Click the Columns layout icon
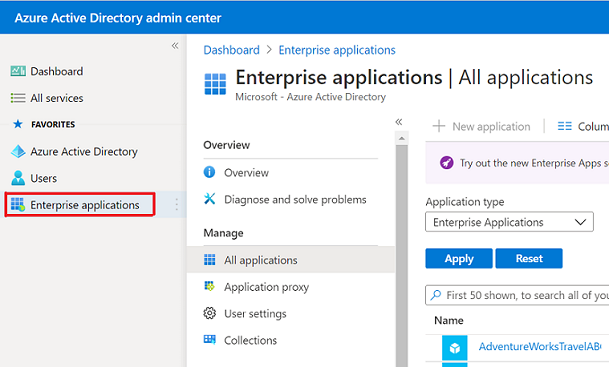 (565, 126)
